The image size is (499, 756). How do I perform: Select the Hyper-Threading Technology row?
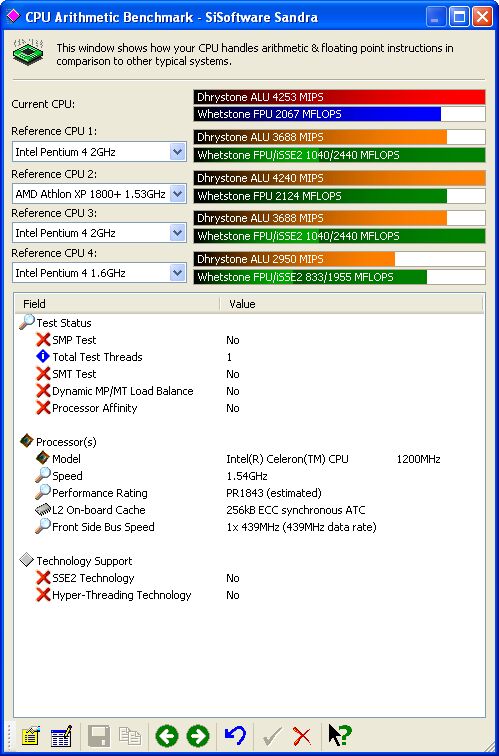pos(248,595)
